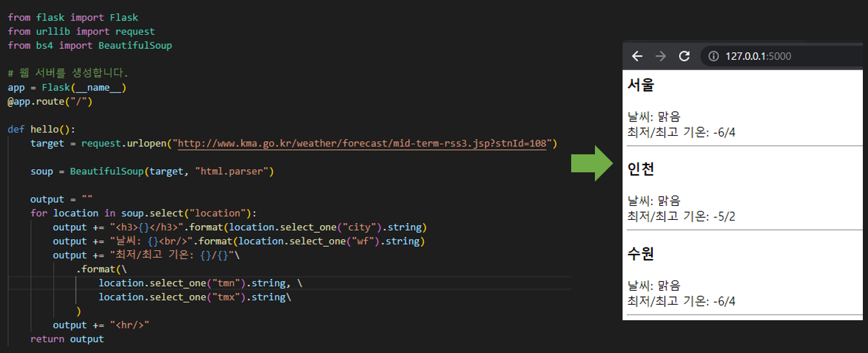
Task: Click the "app = Flask(__name__)" line
Action: coord(67,87)
